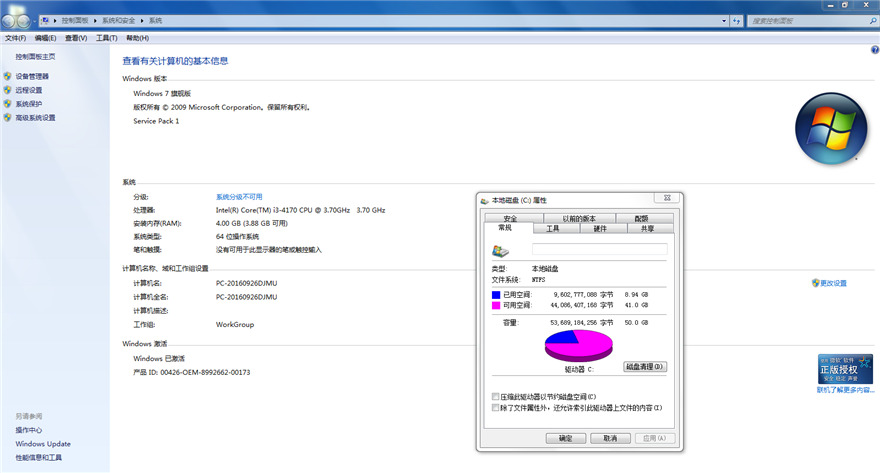
Task: Click the 确定 button
Action: tap(566, 438)
